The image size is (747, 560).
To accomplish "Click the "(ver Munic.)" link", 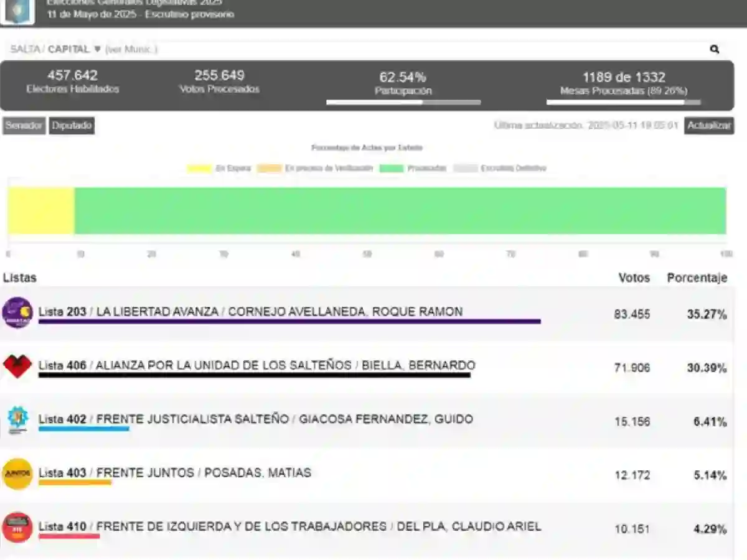I will pos(131,49).
